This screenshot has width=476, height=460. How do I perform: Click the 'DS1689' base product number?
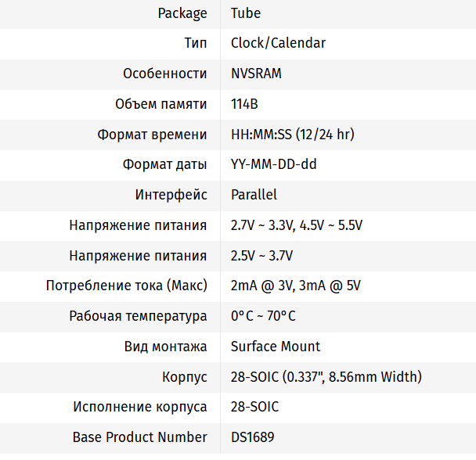pos(252,437)
